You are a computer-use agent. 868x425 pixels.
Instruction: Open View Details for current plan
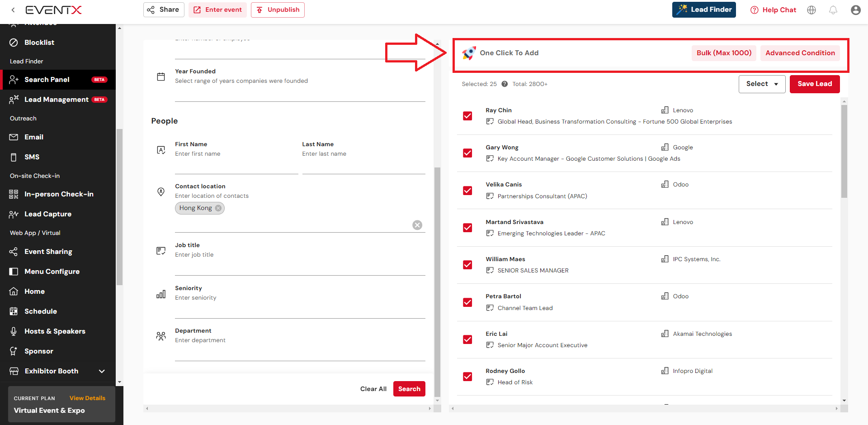[87, 398]
